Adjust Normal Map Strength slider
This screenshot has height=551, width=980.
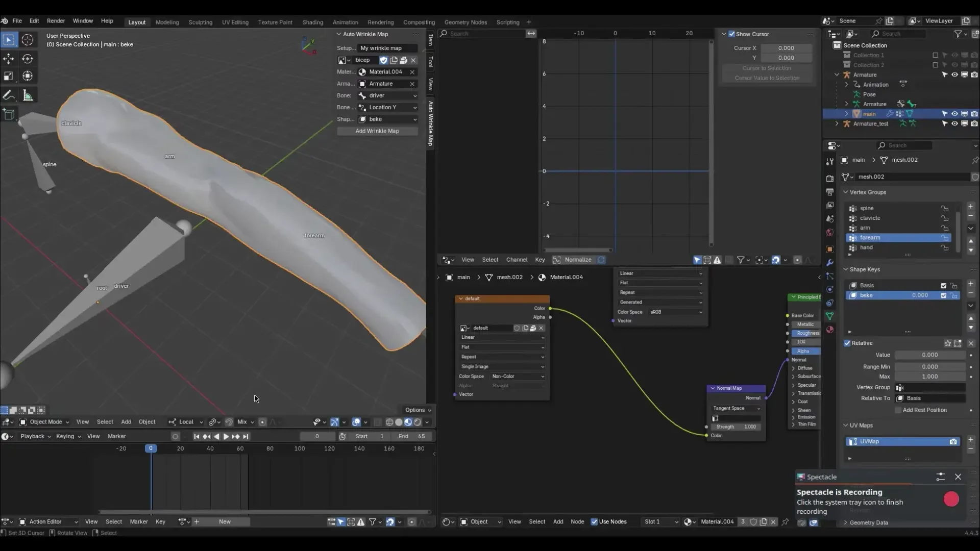click(736, 427)
